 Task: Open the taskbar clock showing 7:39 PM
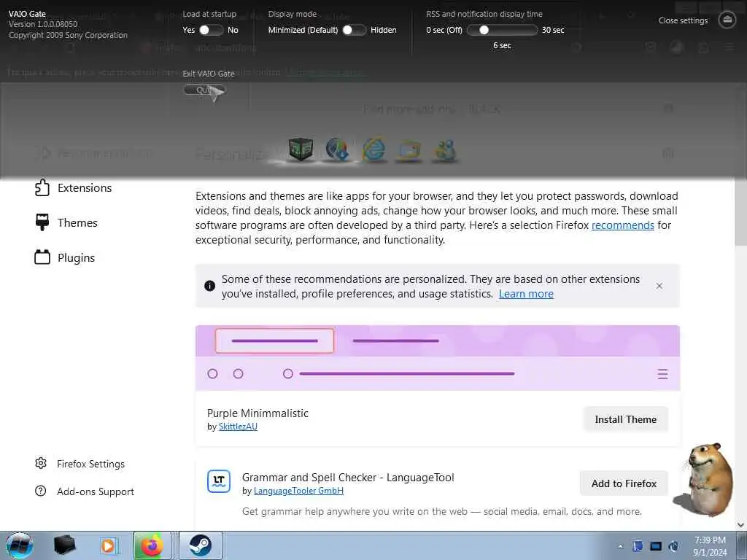pos(710,546)
